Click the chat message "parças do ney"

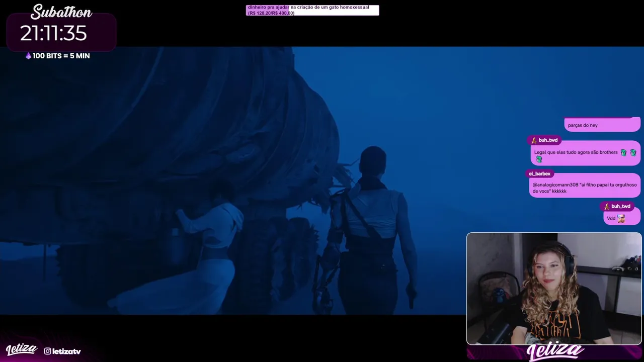[x=583, y=125]
